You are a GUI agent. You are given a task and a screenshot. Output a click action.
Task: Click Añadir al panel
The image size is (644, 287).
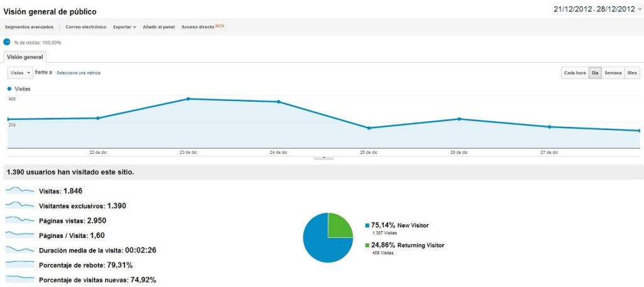(x=158, y=26)
